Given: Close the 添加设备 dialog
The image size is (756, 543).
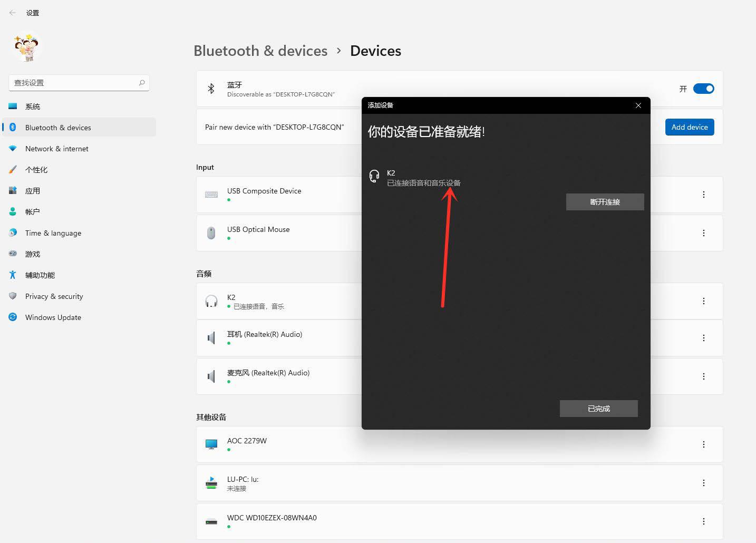Looking at the screenshot, I should (638, 105).
